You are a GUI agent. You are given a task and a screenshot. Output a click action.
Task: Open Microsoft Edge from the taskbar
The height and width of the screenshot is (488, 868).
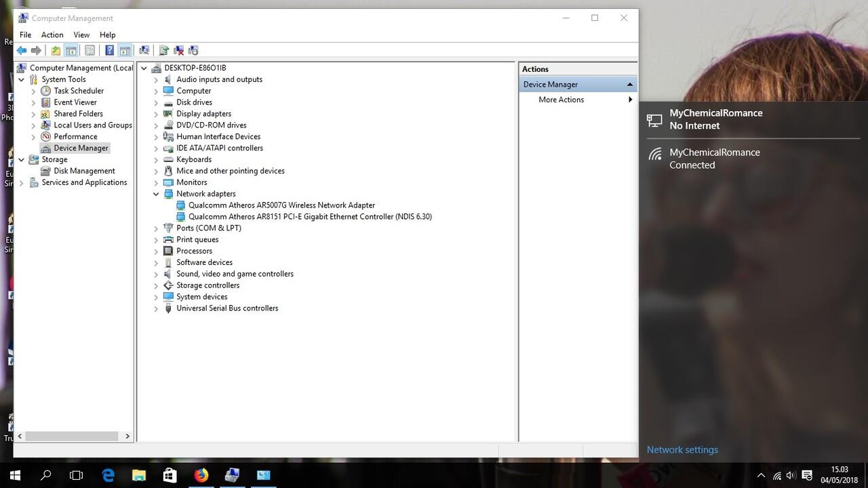click(x=108, y=475)
